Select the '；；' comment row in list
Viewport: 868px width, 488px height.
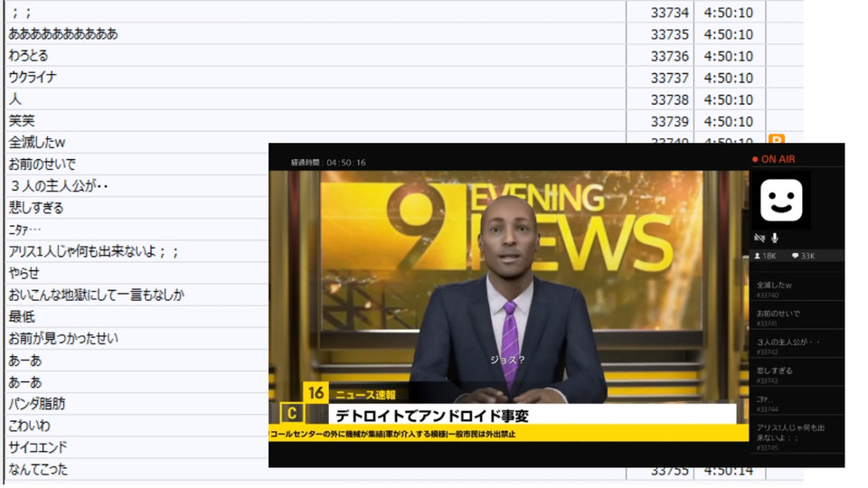click(x=316, y=12)
